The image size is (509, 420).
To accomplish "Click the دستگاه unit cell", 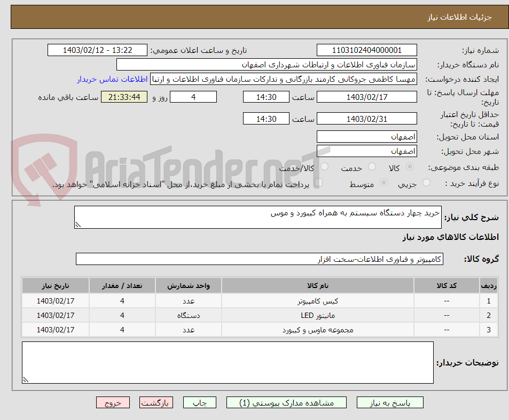I will tap(189, 315).
